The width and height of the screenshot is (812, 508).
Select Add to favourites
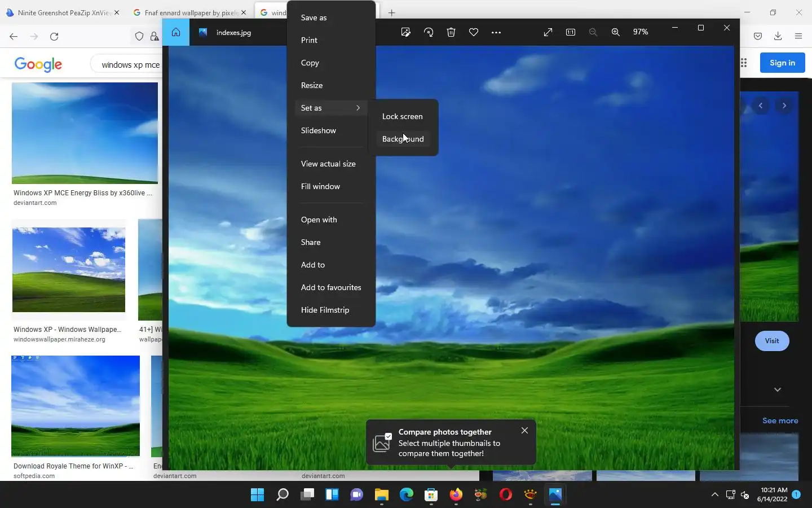pyautogui.click(x=331, y=287)
